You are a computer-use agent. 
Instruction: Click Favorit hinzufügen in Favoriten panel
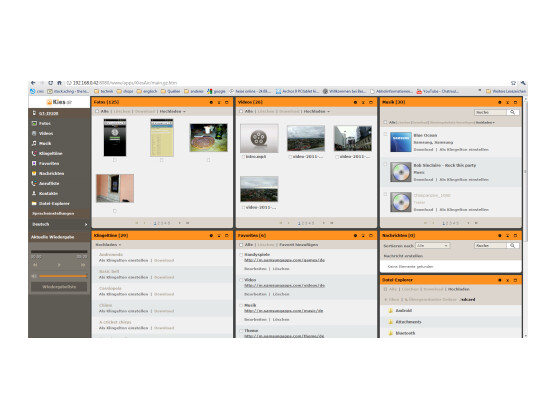pyautogui.click(x=298, y=245)
